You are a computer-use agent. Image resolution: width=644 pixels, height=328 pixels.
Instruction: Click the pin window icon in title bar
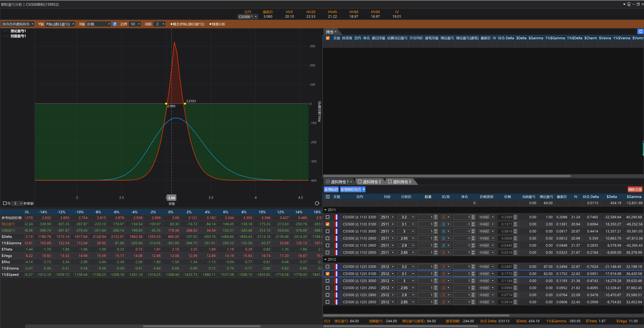point(629,4)
